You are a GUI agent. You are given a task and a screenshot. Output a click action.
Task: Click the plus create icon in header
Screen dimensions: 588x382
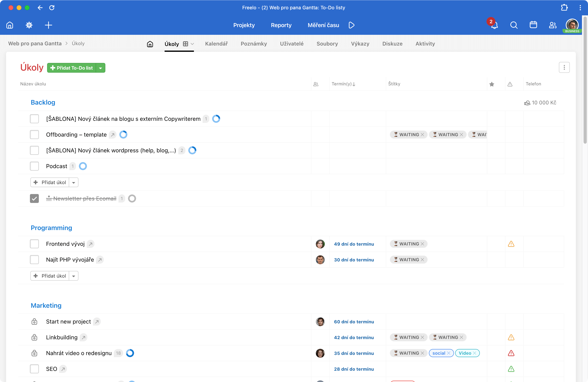point(48,25)
